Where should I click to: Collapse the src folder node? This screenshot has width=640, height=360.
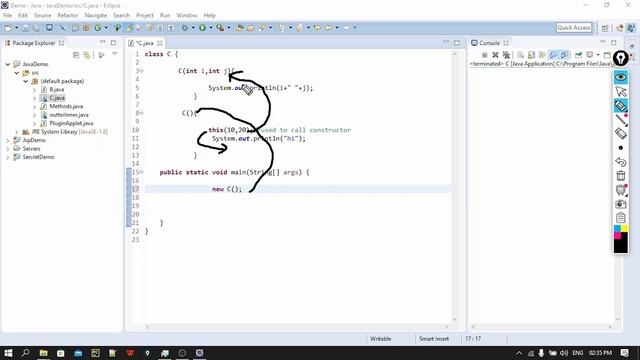click(17, 73)
